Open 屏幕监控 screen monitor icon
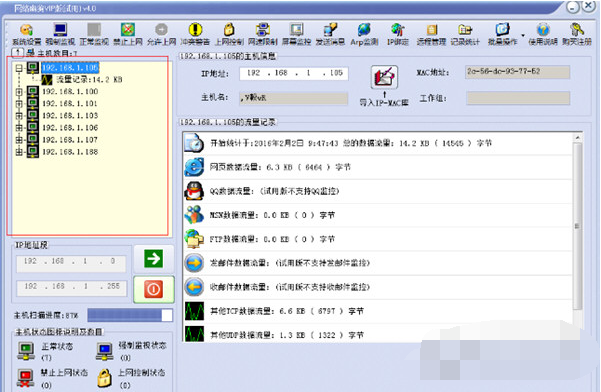601x392 pixels. pyautogui.click(x=296, y=30)
